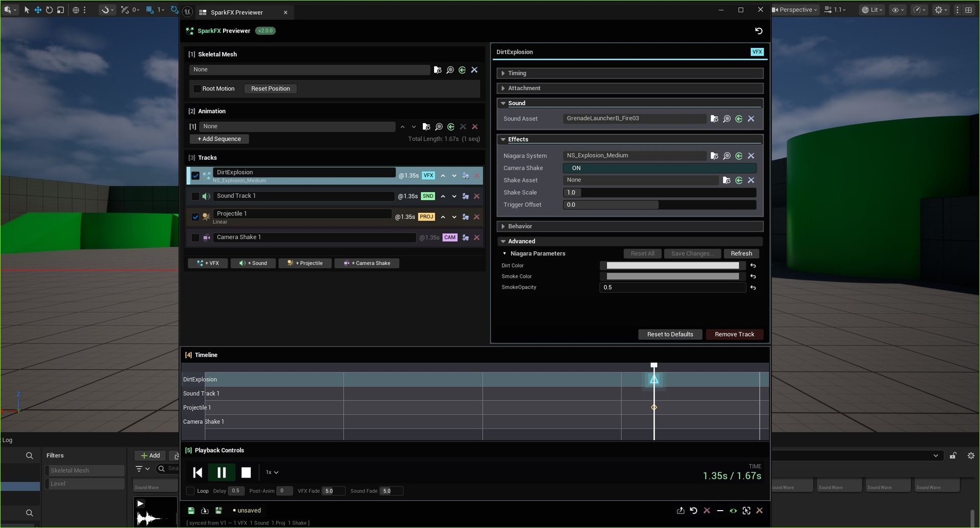Click Add Sequence button
Viewport: 980px width, 528px height.
tap(219, 139)
